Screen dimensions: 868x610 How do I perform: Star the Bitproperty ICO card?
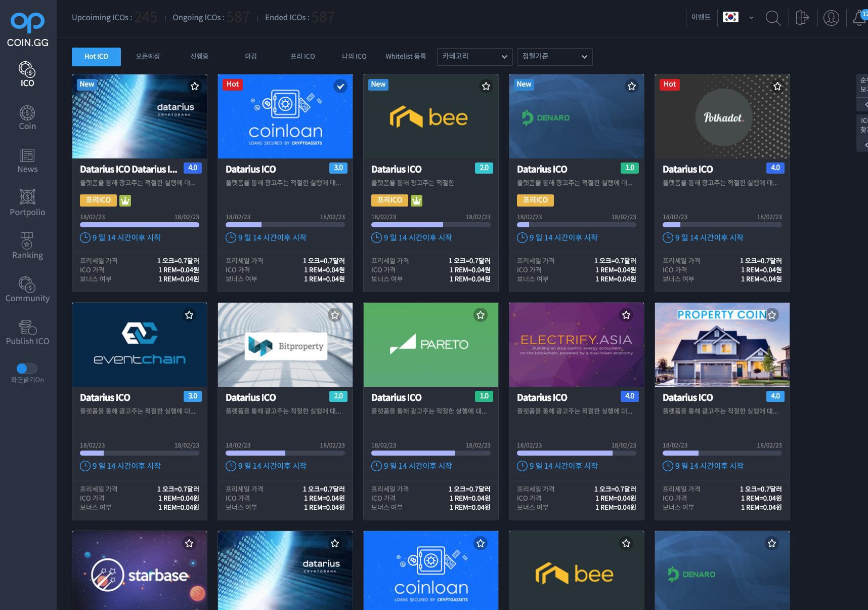pos(335,315)
